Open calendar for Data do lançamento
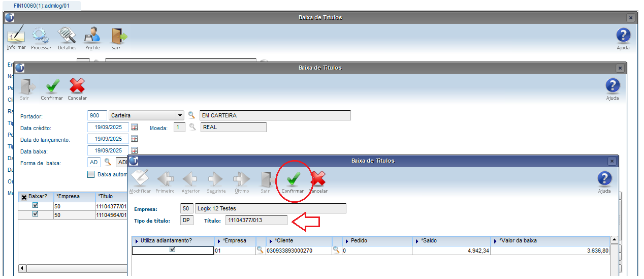 tap(135, 139)
